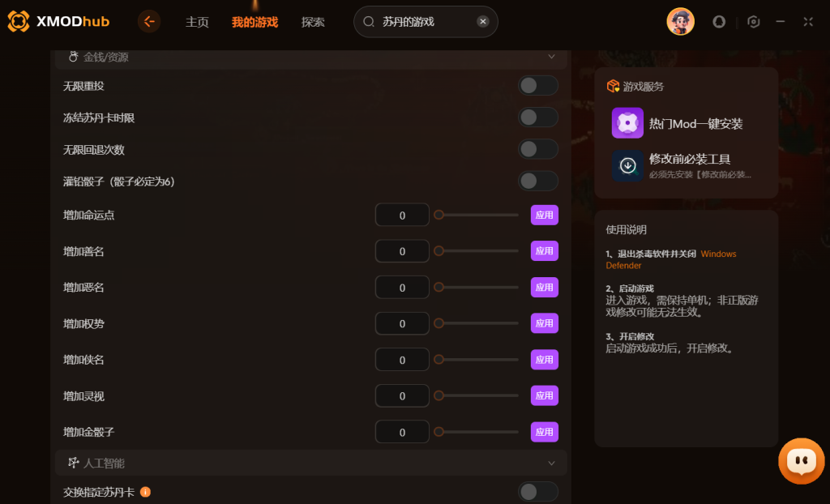Click the 修改前必装工具 download icon
The width and height of the screenshot is (830, 504).
tap(627, 166)
